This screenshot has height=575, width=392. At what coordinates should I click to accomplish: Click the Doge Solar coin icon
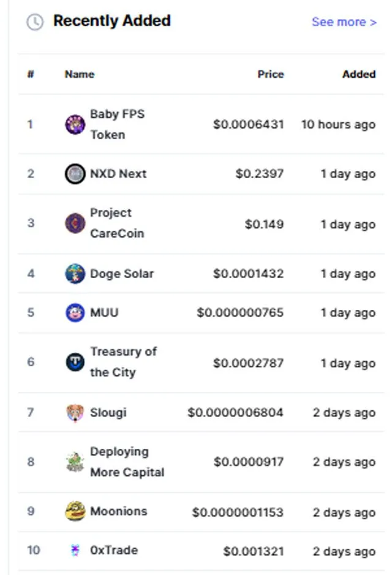[75, 274]
